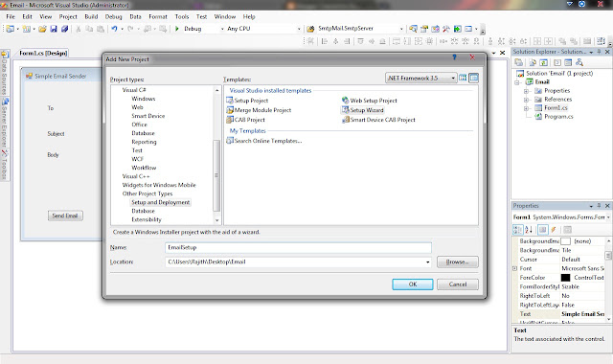Click the Project types scrollbar

[216, 155]
